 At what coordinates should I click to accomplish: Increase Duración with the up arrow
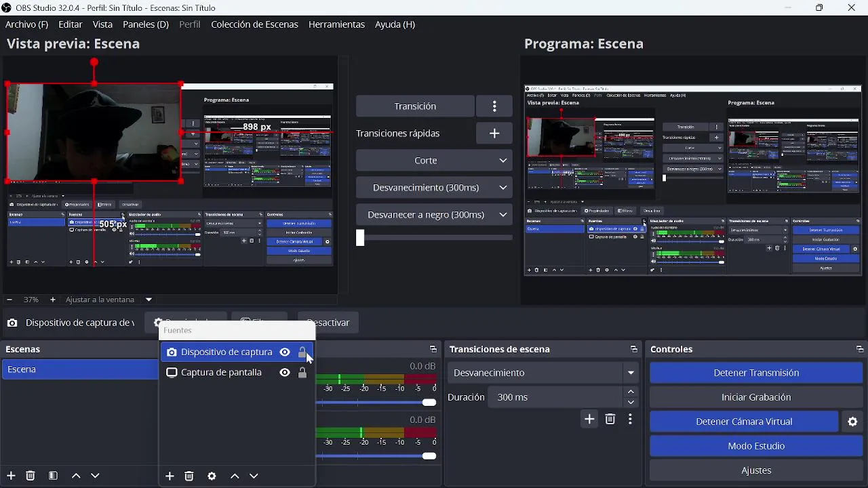point(631,392)
